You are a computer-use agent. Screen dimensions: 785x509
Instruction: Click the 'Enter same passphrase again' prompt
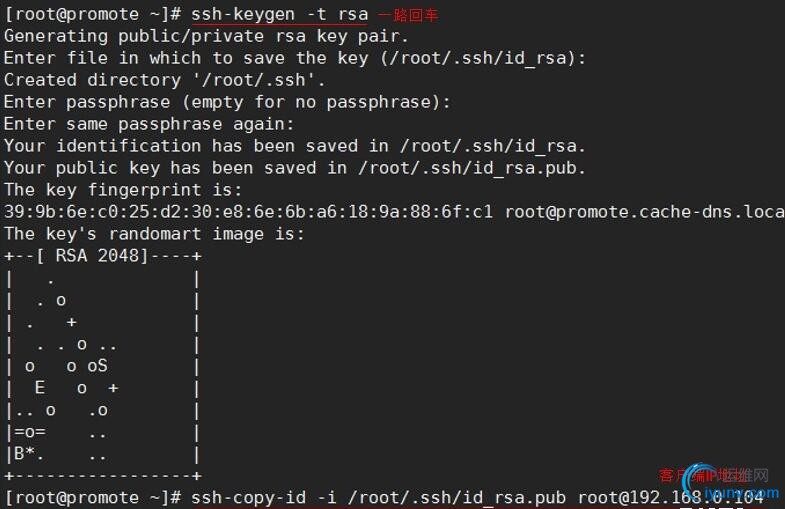(149, 124)
